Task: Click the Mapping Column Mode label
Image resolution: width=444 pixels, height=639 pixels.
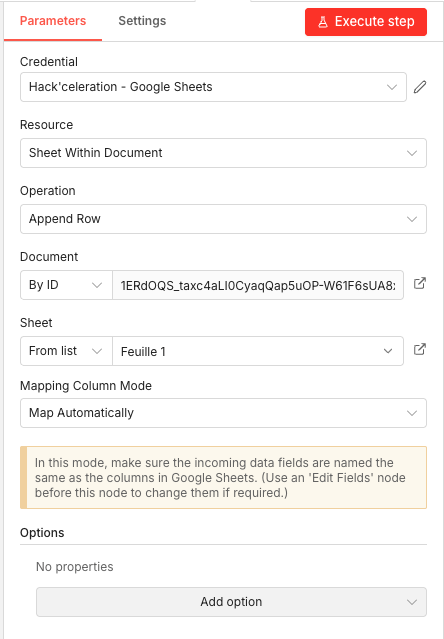Action: [86, 386]
